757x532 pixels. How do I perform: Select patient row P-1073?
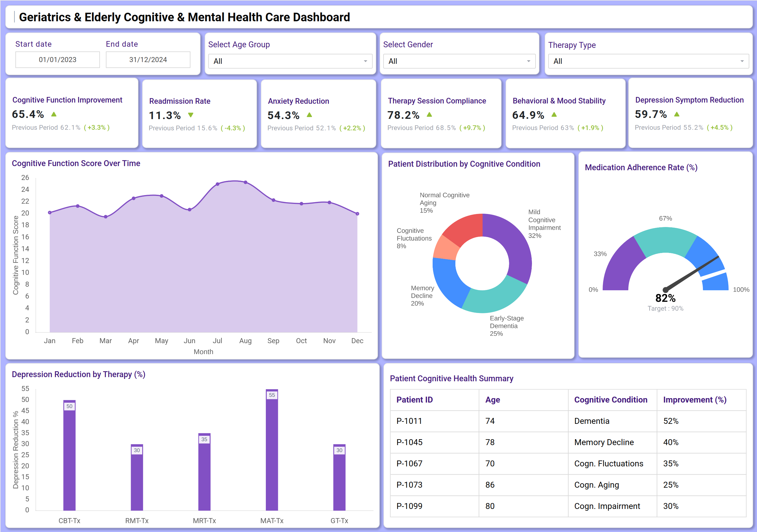point(568,485)
